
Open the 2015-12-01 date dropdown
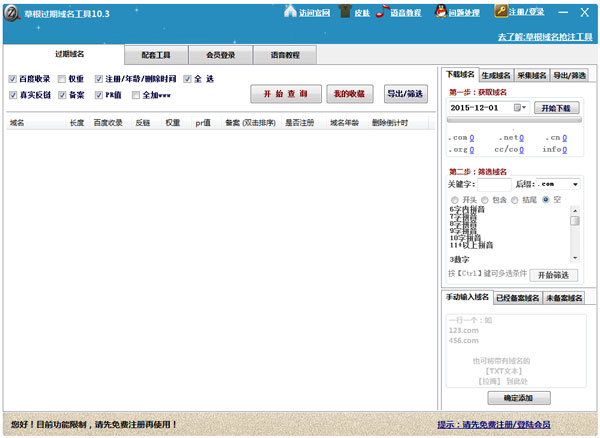coord(524,107)
